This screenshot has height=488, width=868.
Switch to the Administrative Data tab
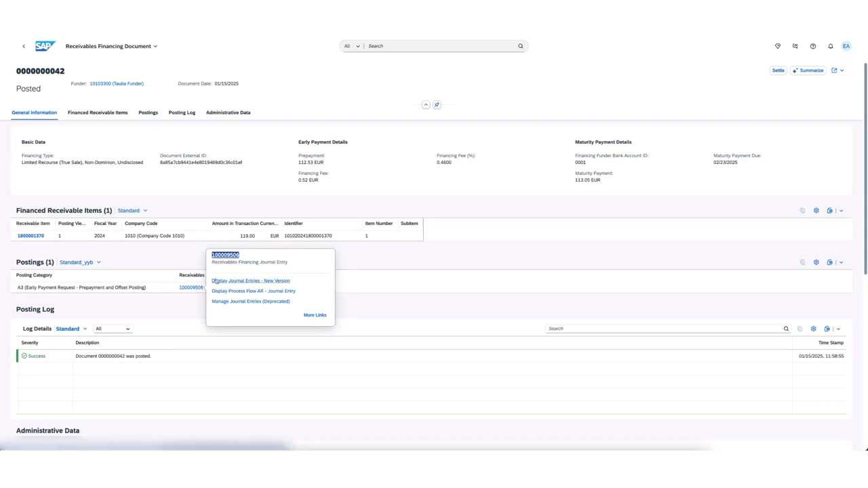[228, 113]
